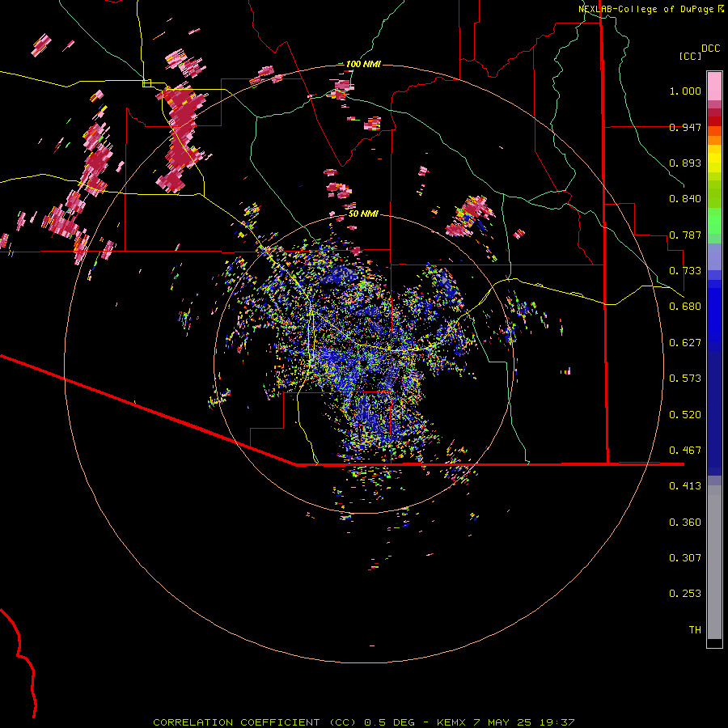This screenshot has height=728, width=728.
Task: Click the 0.680 legend value
Action: 685,307
